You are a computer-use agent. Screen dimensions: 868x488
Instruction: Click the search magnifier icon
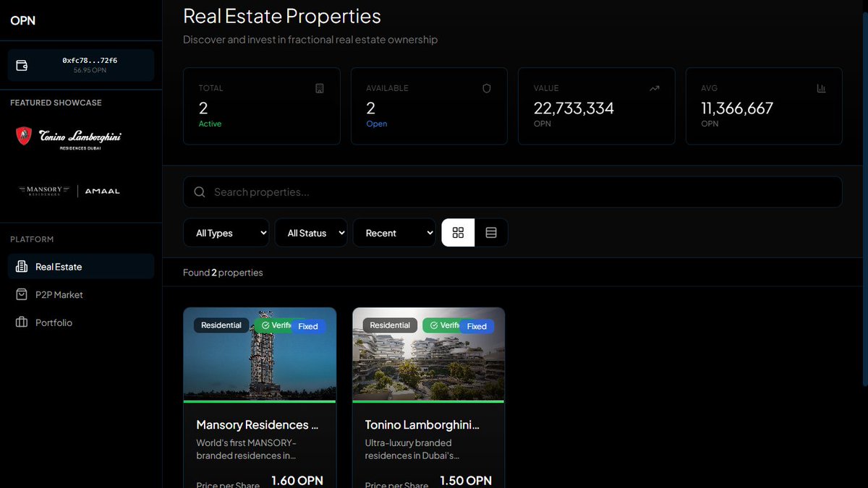tap(200, 192)
